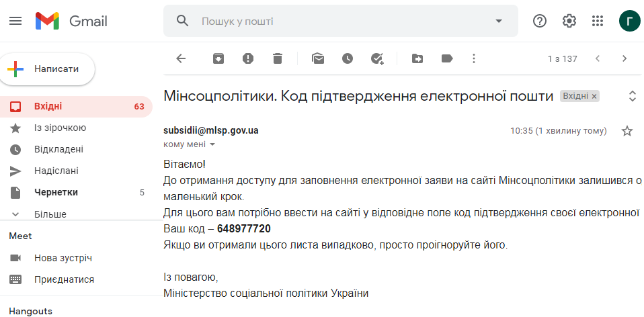This screenshot has width=644, height=317.
Task: Add to Tasks icon
Action: (x=377, y=58)
